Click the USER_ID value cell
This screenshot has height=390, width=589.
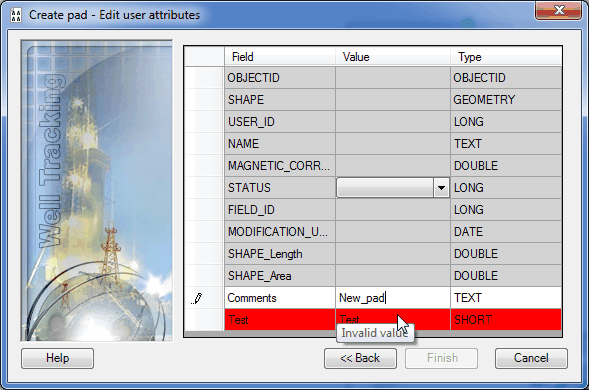click(x=393, y=122)
